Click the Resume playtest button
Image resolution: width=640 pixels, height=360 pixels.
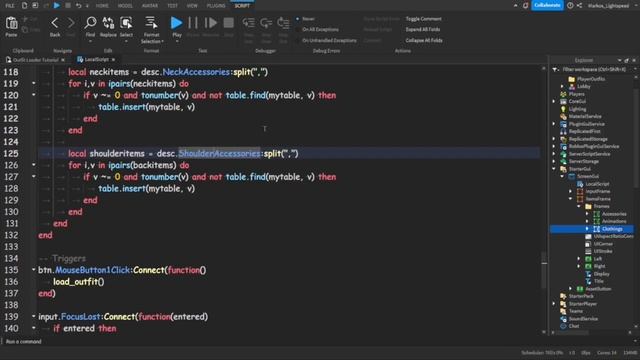pyautogui.click(x=211, y=23)
